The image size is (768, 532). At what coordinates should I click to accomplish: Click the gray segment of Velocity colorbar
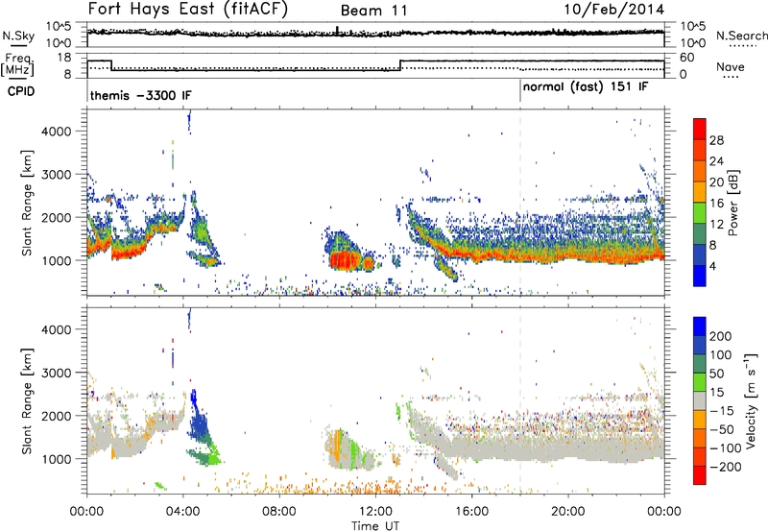click(x=700, y=400)
